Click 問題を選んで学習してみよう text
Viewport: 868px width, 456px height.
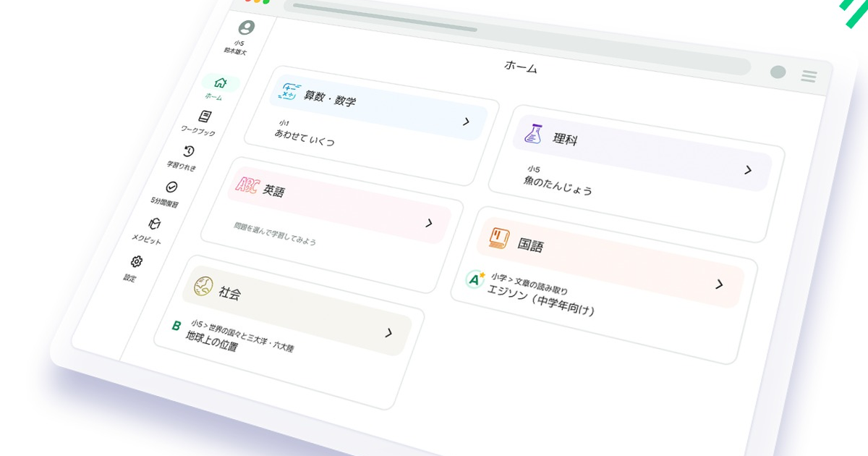275,233
